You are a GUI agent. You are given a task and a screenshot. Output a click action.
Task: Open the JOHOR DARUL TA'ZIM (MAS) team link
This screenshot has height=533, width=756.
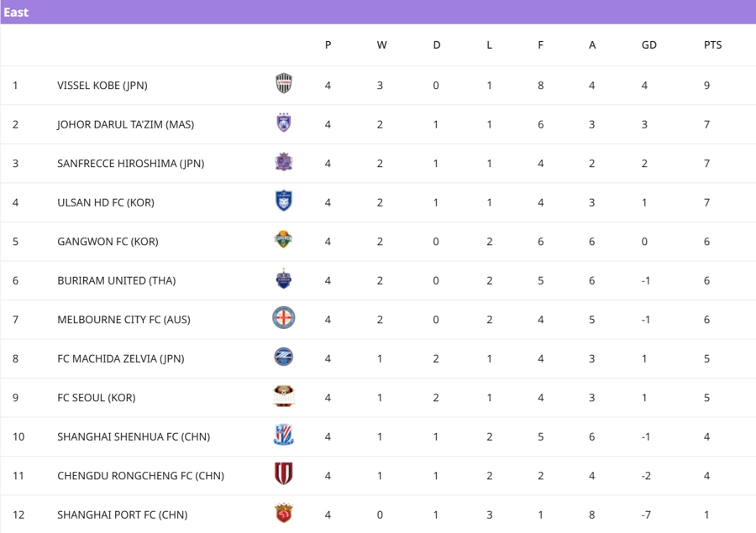tap(125, 124)
